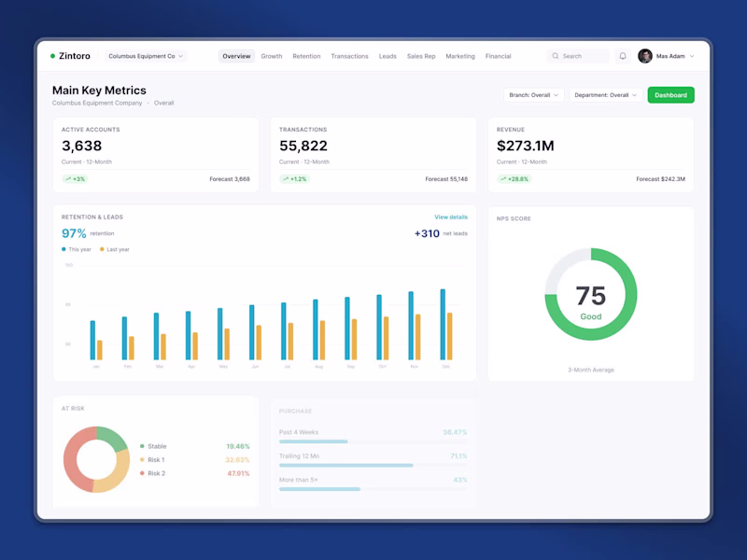This screenshot has width=747, height=560.
Task: Switch to the Growth tab
Action: [x=272, y=56]
